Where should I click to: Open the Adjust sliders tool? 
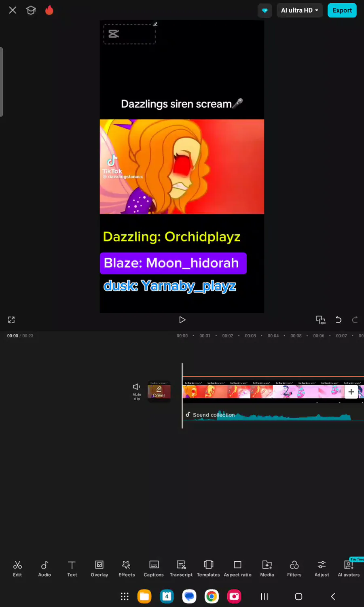[x=322, y=568]
